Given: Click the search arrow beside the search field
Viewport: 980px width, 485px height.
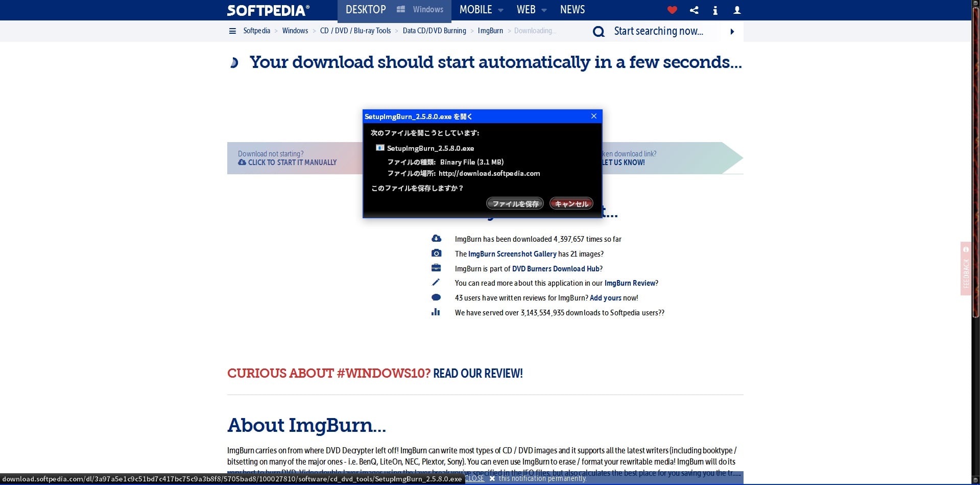Looking at the screenshot, I should (732, 32).
